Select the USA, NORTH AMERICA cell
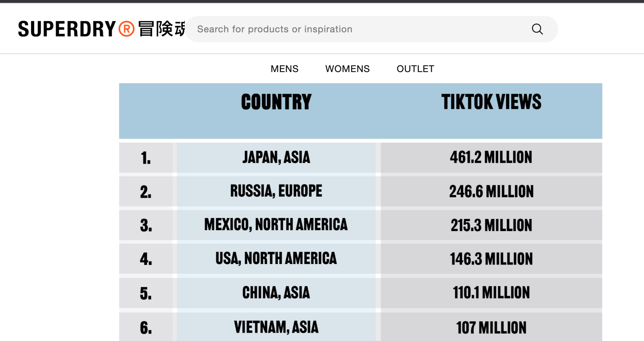The height and width of the screenshot is (341, 644). (276, 259)
